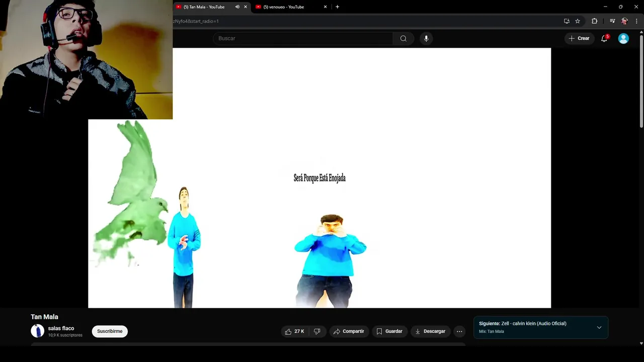Click the install app icon in the address bar
Image resolution: width=644 pixels, height=362 pixels.
click(x=567, y=21)
